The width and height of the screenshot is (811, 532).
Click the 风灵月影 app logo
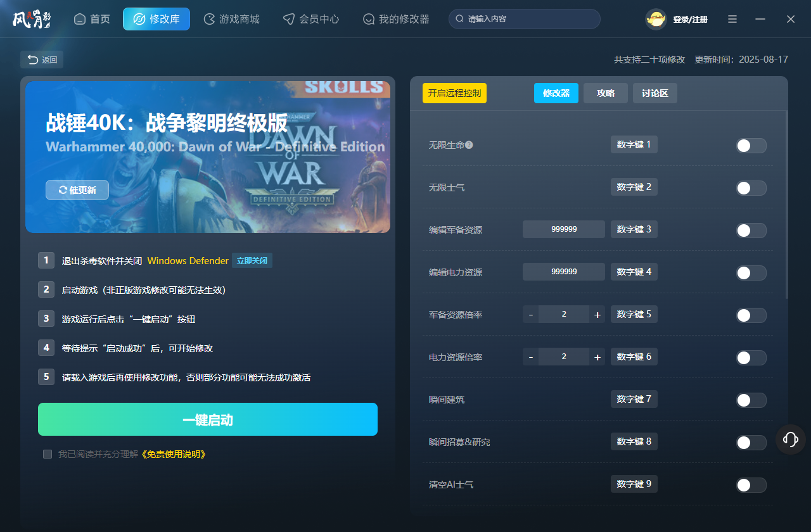32,19
